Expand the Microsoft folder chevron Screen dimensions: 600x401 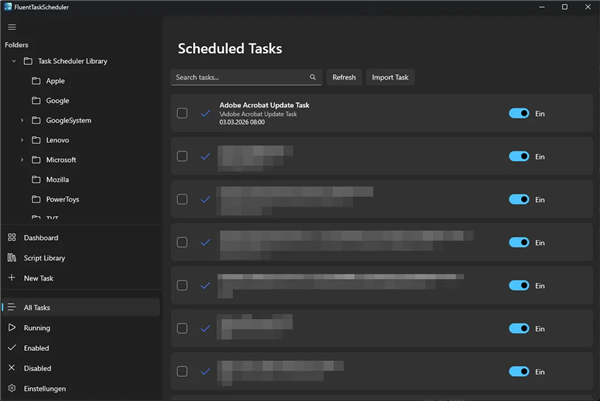[x=22, y=160]
